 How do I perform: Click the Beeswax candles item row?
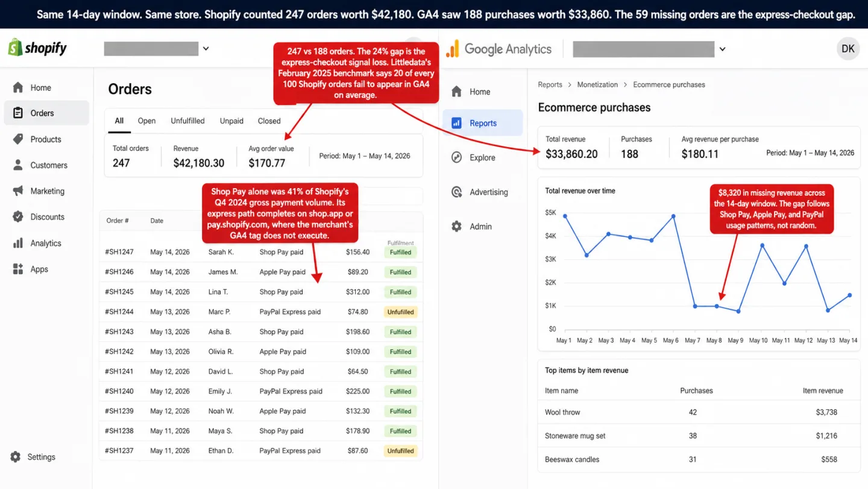click(699, 459)
